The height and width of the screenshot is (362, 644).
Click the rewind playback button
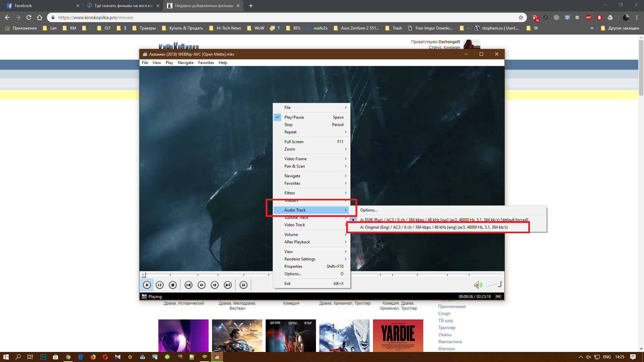pos(202,285)
